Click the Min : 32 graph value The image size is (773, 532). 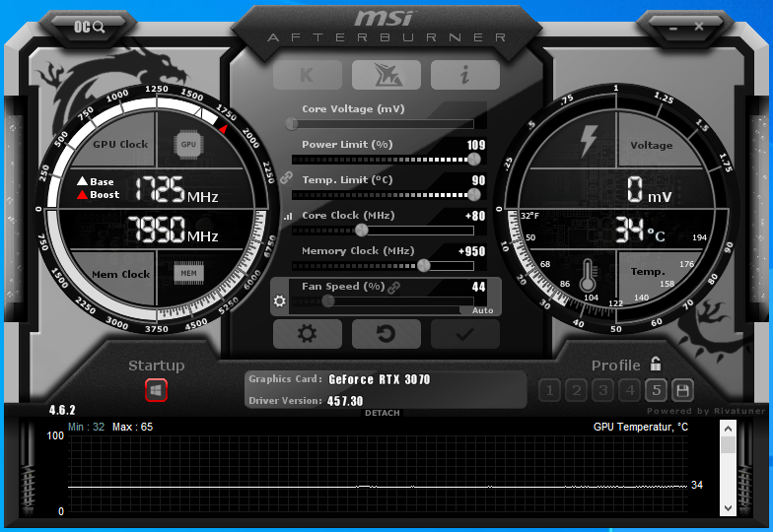click(x=87, y=427)
